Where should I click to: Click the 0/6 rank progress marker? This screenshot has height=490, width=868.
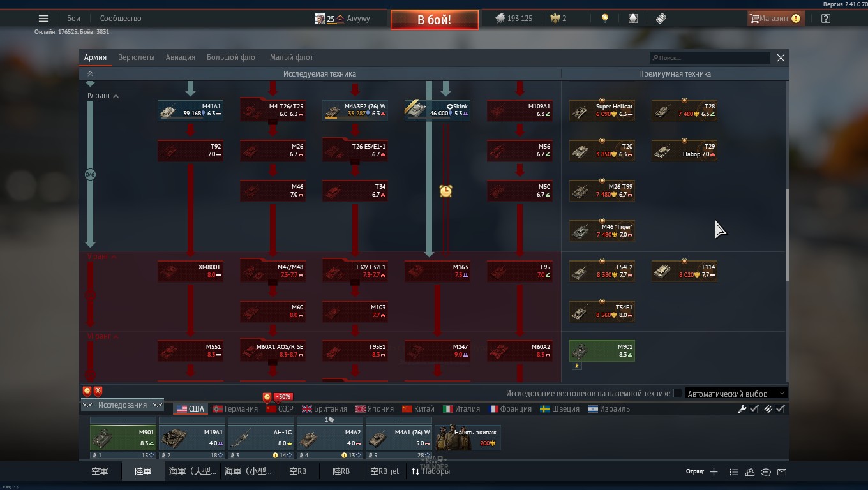[90, 175]
